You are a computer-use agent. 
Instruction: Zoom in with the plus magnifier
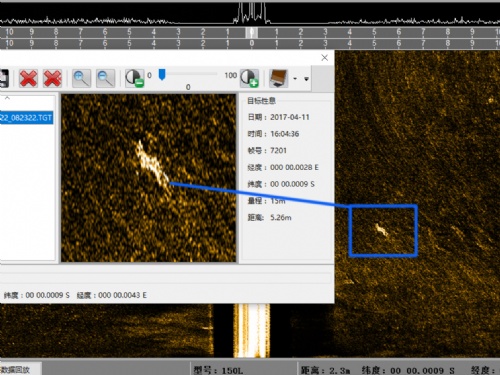point(81,78)
